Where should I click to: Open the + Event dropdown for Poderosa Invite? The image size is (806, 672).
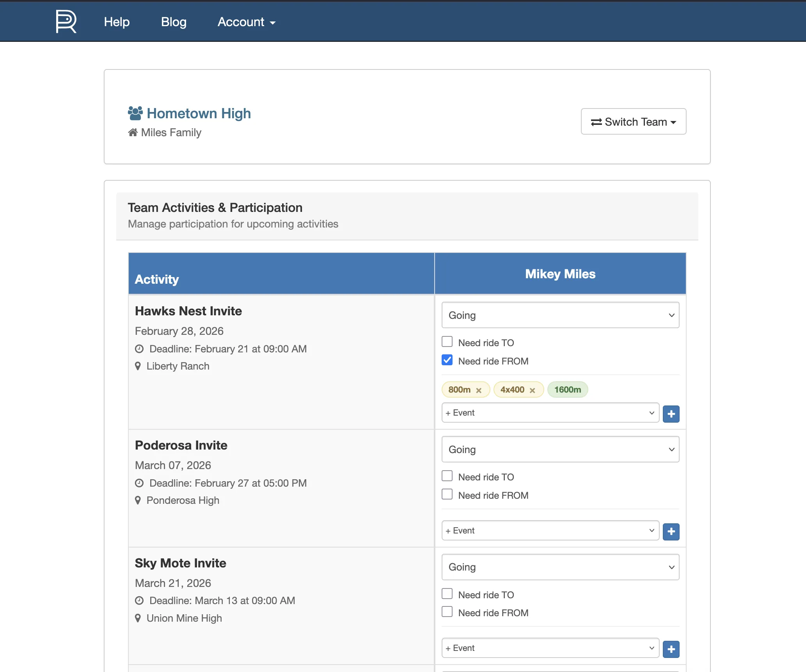[550, 531]
